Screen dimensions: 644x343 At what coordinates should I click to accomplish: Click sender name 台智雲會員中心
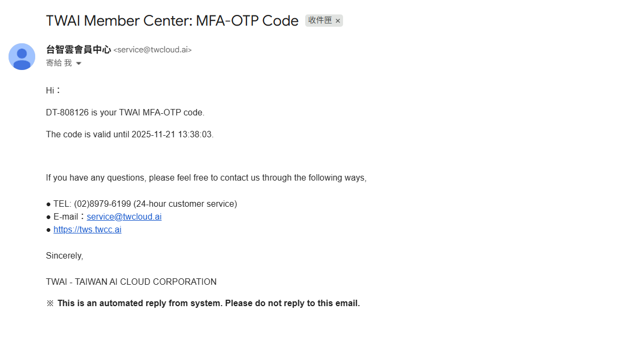click(x=78, y=50)
